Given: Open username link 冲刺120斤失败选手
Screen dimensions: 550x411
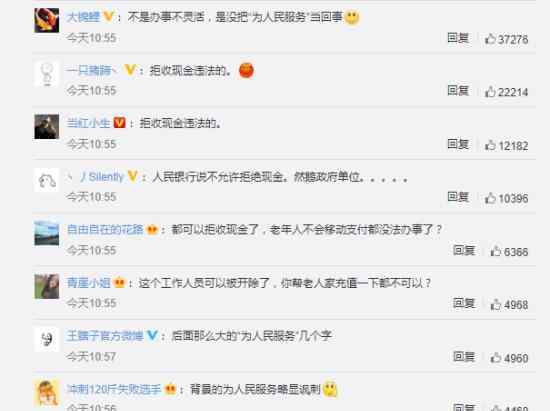Looking at the screenshot, I should 114,389.
